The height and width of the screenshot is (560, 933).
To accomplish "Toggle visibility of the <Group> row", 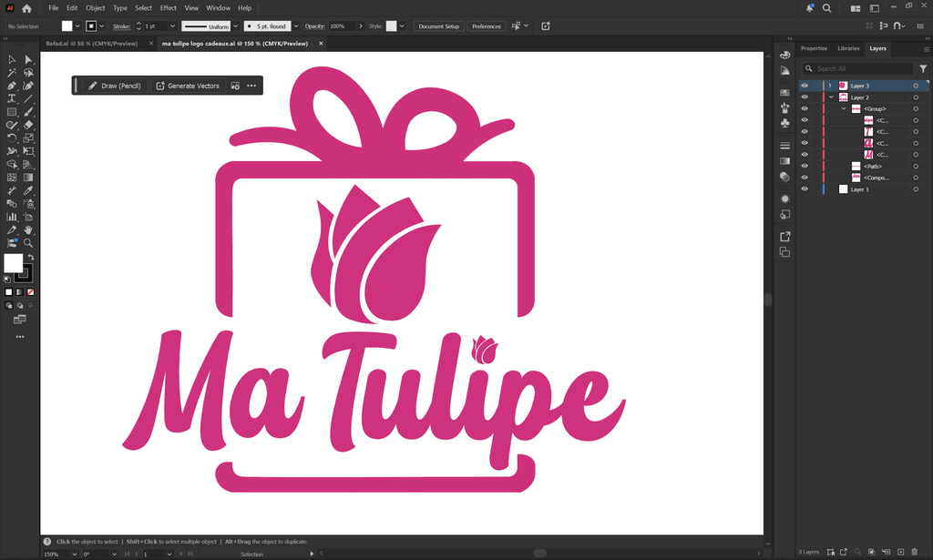I will [805, 108].
